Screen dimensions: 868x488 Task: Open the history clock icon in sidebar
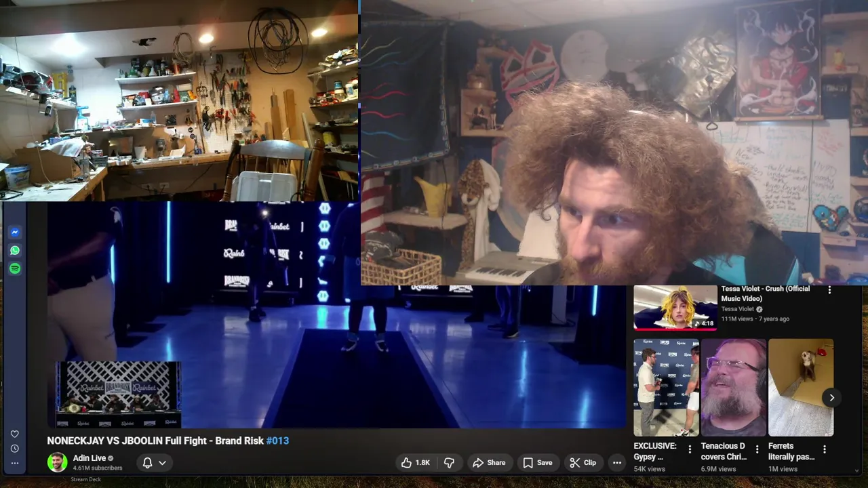tap(15, 449)
